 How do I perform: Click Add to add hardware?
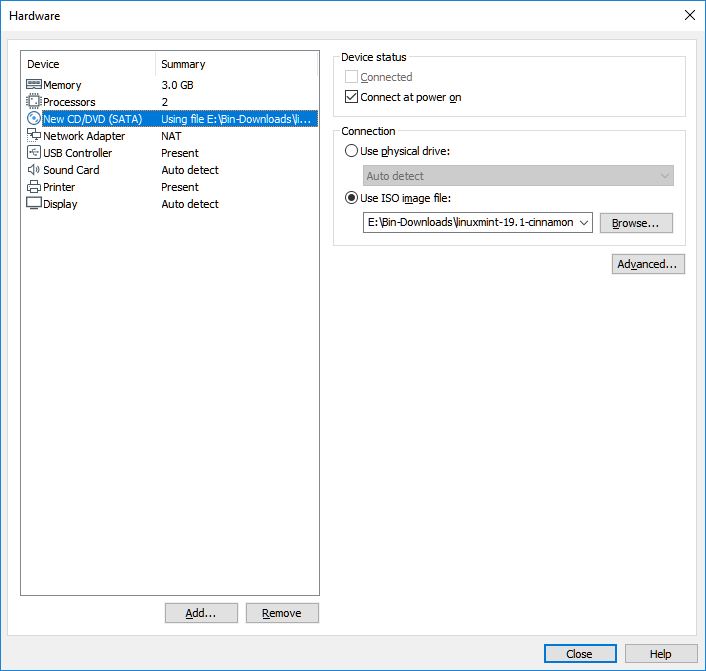coord(201,613)
